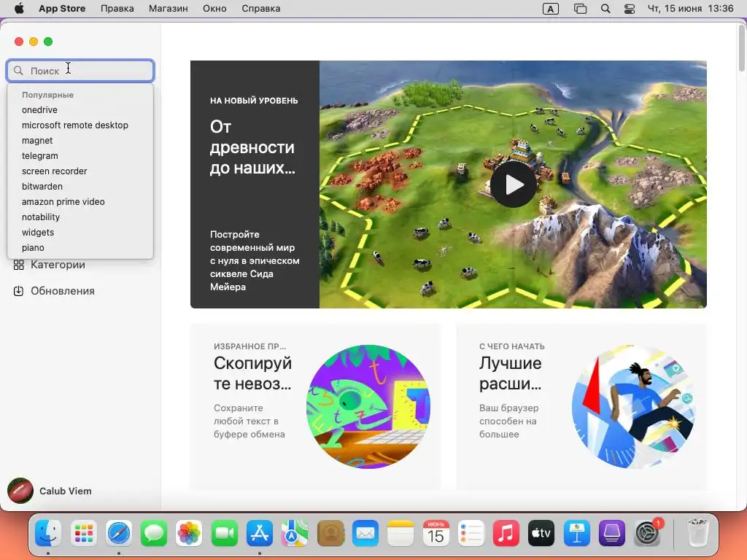
Task: Open Photos app in the Dock
Action: pyautogui.click(x=189, y=533)
